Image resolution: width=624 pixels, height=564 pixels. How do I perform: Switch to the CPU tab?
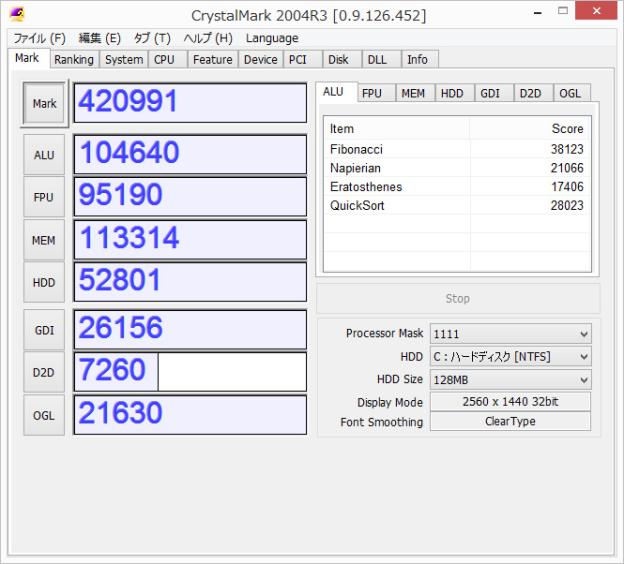click(x=168, y=59)
